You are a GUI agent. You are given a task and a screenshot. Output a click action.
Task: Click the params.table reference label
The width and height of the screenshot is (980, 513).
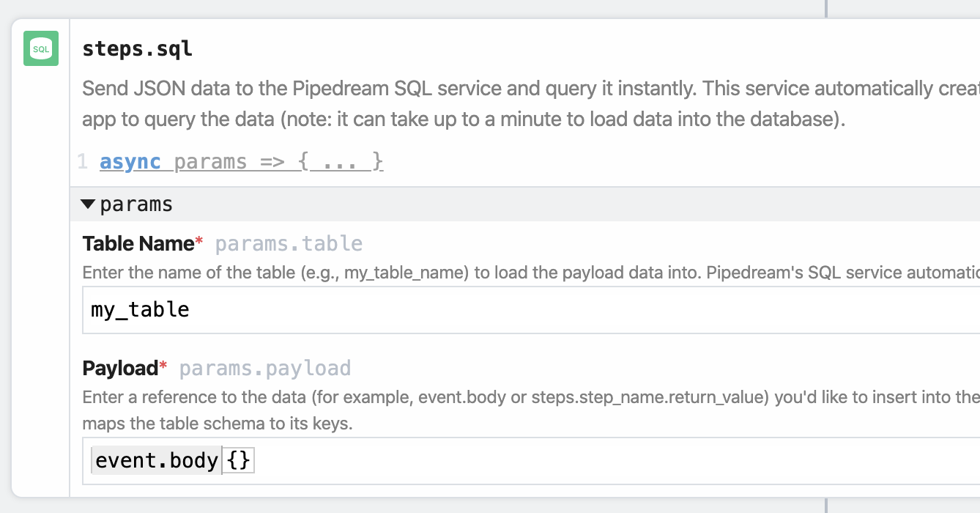tap(288, 243)
